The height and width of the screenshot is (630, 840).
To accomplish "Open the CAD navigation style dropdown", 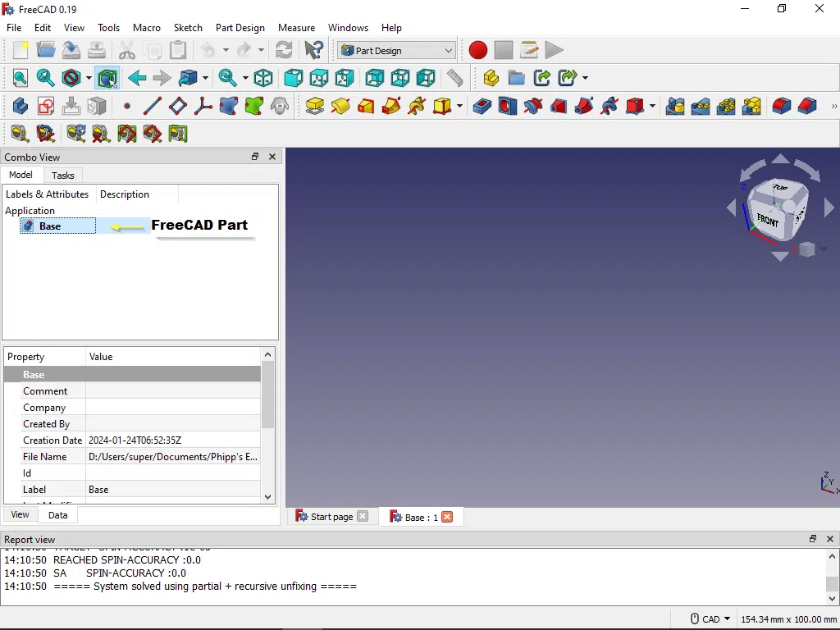I will pyautogui.click(x=710, y=619).
